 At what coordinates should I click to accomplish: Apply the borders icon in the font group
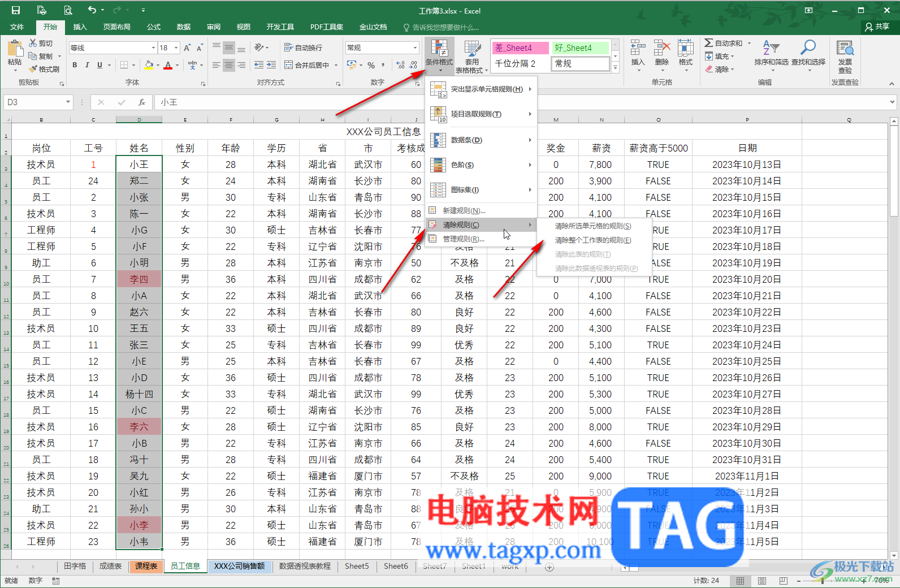124,65
